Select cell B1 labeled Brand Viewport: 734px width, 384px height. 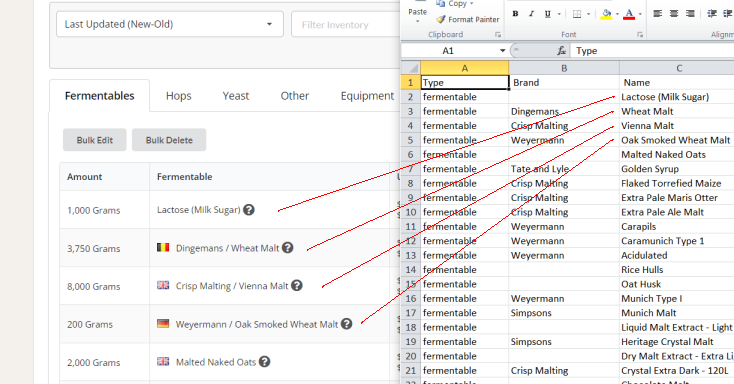[564, 82]
